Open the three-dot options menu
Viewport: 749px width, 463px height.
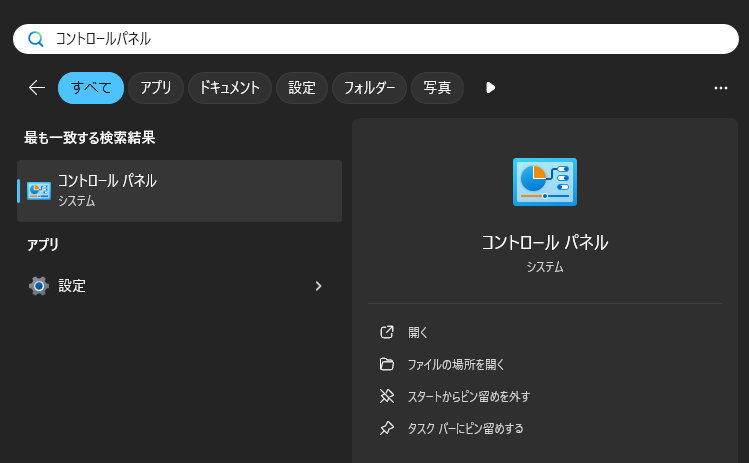point(721,88)
